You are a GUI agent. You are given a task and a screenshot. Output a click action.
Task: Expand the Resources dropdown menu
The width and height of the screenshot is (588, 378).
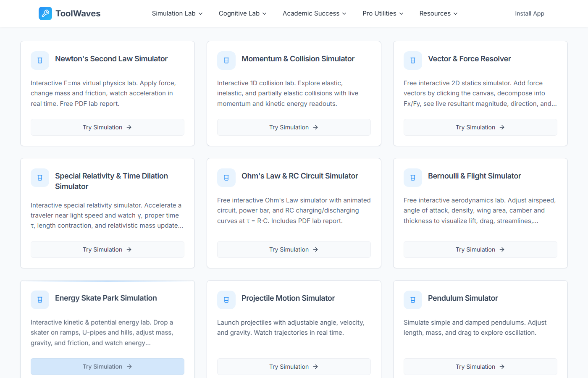tap(438, 13)
